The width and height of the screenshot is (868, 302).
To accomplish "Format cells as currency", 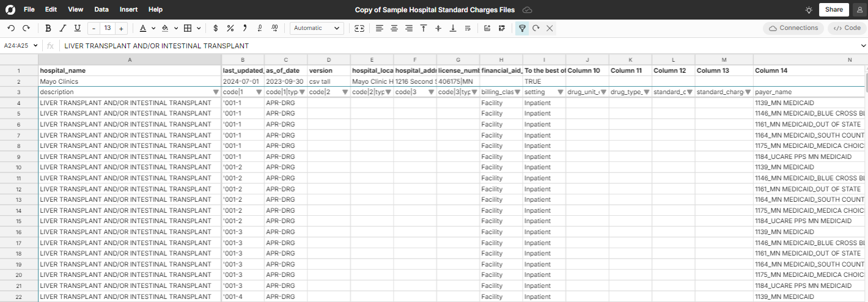I will 215,28.
